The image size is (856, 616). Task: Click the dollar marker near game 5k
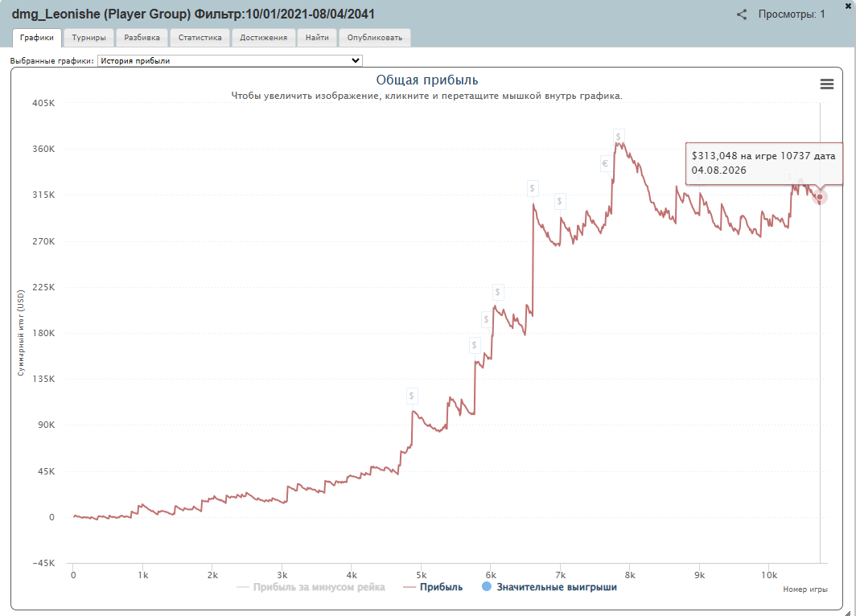tap(412, 396)
